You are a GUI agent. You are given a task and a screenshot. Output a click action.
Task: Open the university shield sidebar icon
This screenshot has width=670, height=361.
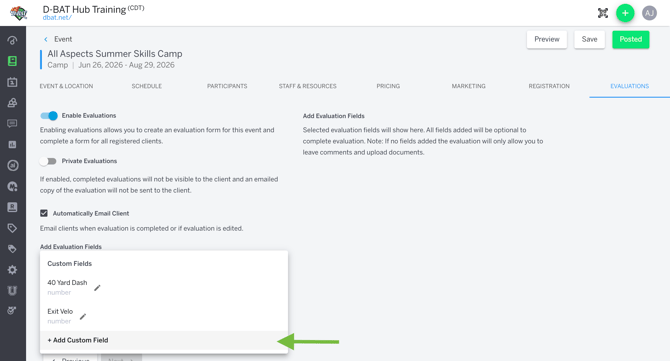pos(12,291)
